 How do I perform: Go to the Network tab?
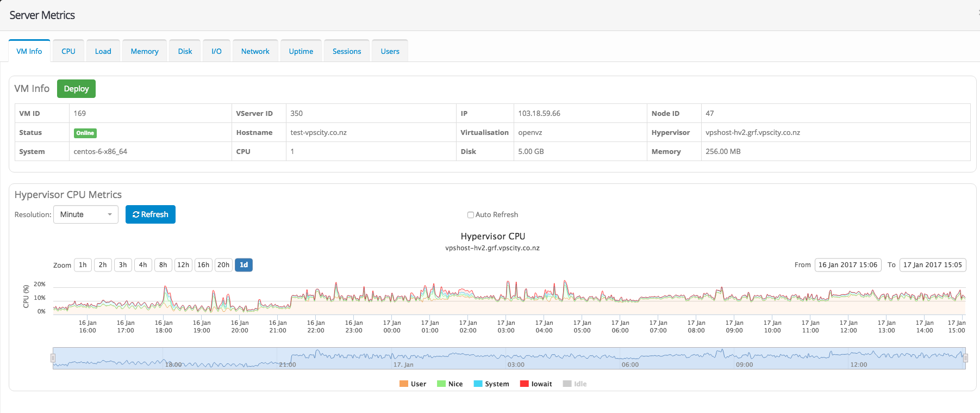[255, 51]
